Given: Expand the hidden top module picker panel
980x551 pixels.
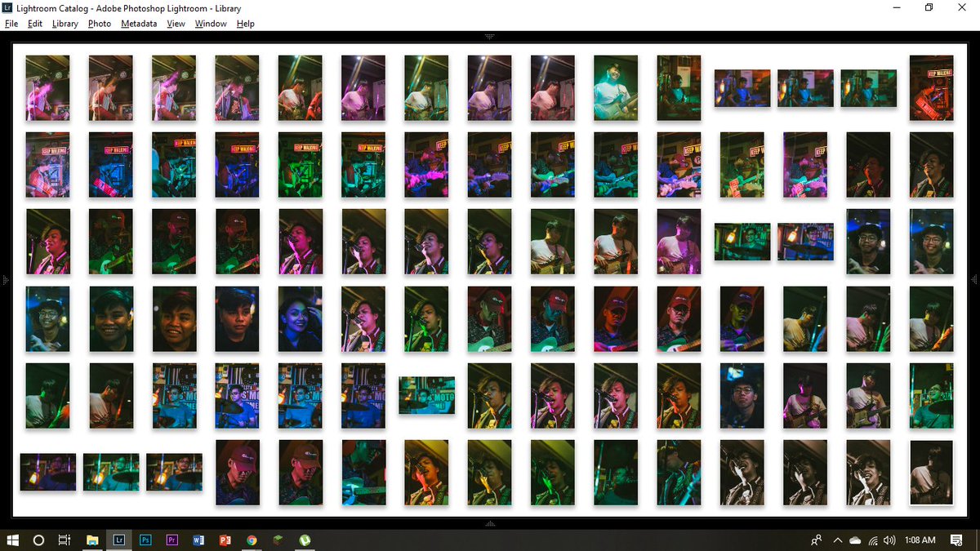Looking at the screenshot, I should tap(490, 36).
